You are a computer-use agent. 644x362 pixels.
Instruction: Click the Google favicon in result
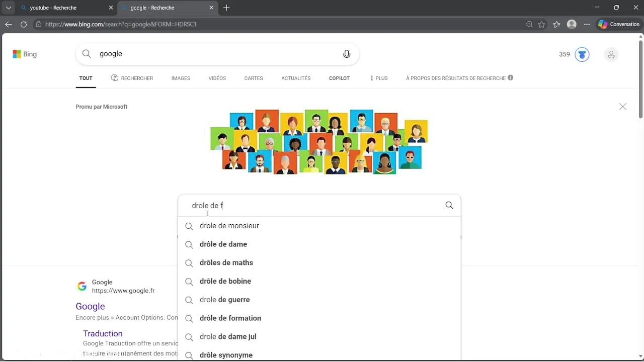[82, 286]
